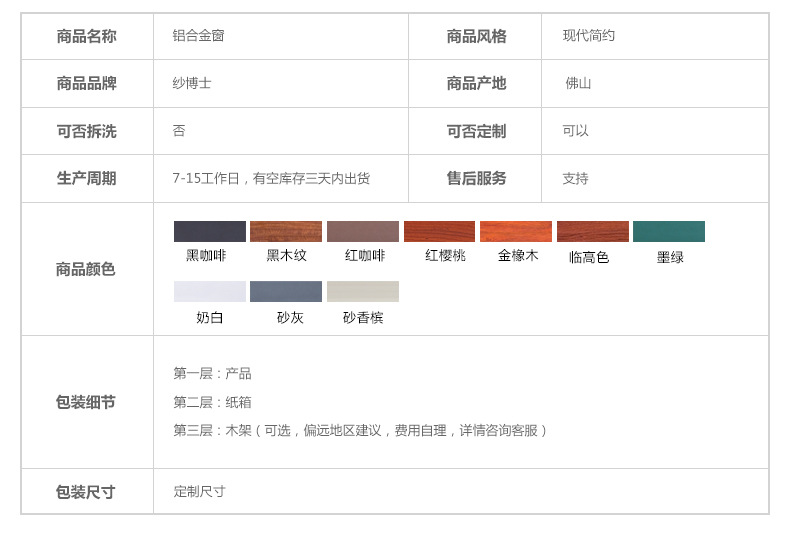This screenshot has height=556, width=790.
Task: Click the 佛山 origin value
Action: [x=578, y=83]
